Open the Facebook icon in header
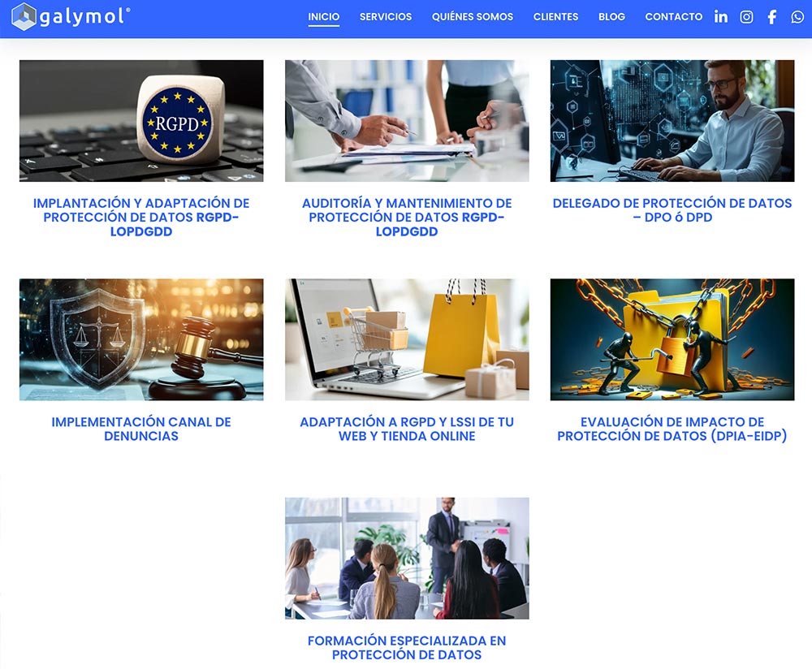Image resolution: width=812 pixels, height=669 pixels. tap(772, 17)
